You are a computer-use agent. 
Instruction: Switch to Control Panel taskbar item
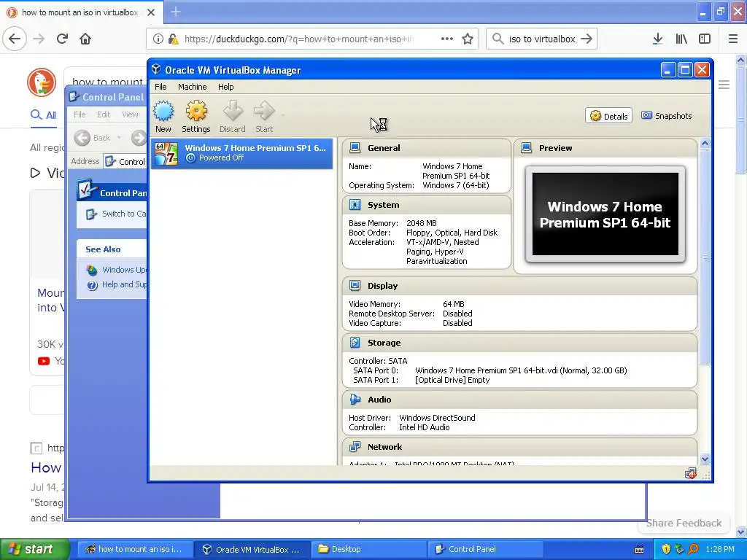(486, 549)
